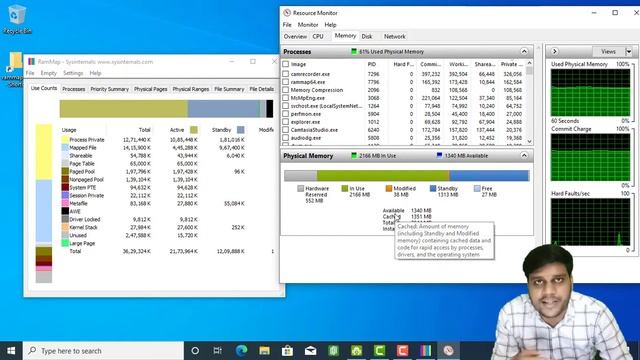Viewport: 640px width, 360px height.
Task: Open RamMap's Empty menu
Action: pos(49,73)
